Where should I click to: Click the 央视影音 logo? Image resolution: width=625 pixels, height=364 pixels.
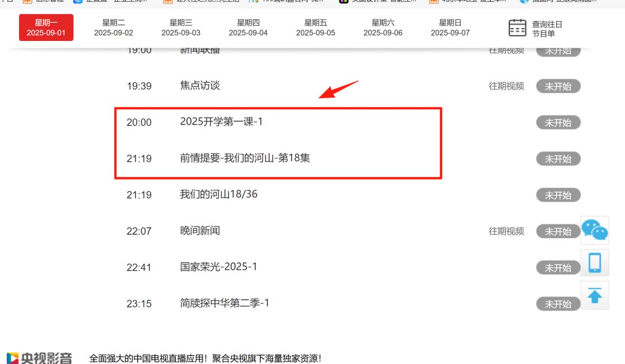pos(40,358)
